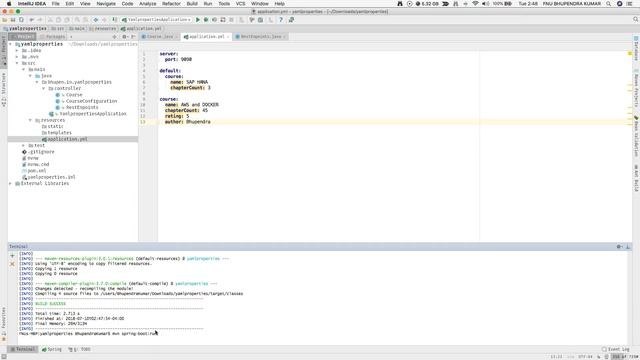Select the Packages view tab
640x360 pixels.
point(53,37)
